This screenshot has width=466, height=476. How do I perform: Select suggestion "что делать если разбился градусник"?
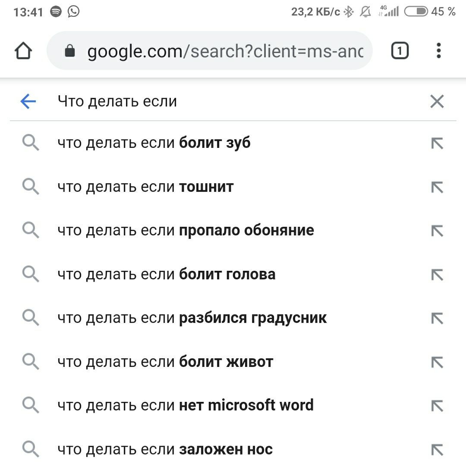(x=233, y=318)
